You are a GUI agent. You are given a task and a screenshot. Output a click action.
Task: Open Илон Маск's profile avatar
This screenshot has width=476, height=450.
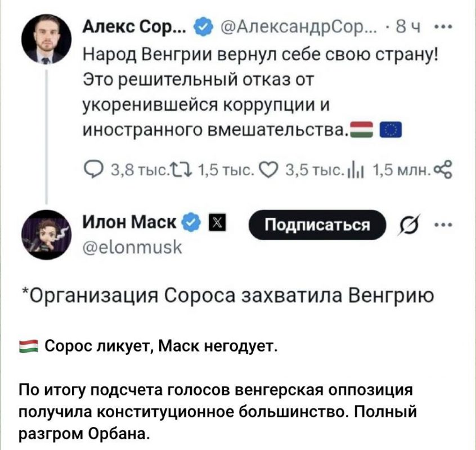click(46, 235)
